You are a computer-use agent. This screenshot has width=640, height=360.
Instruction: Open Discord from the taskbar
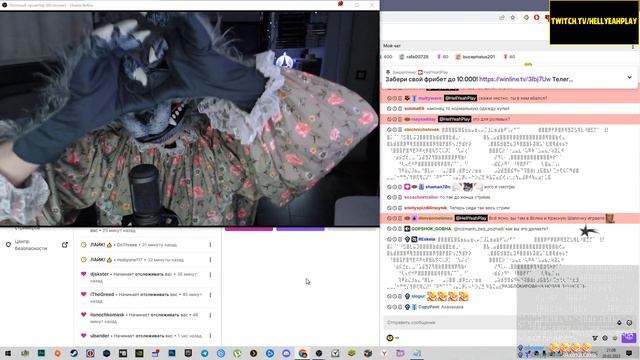tap(286, 353)
